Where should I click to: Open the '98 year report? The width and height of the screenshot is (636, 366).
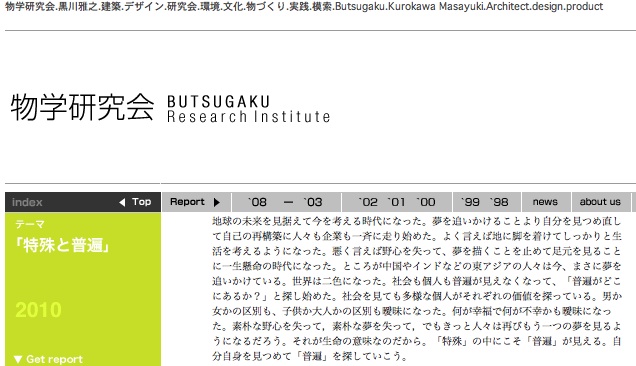pos(498,202)
